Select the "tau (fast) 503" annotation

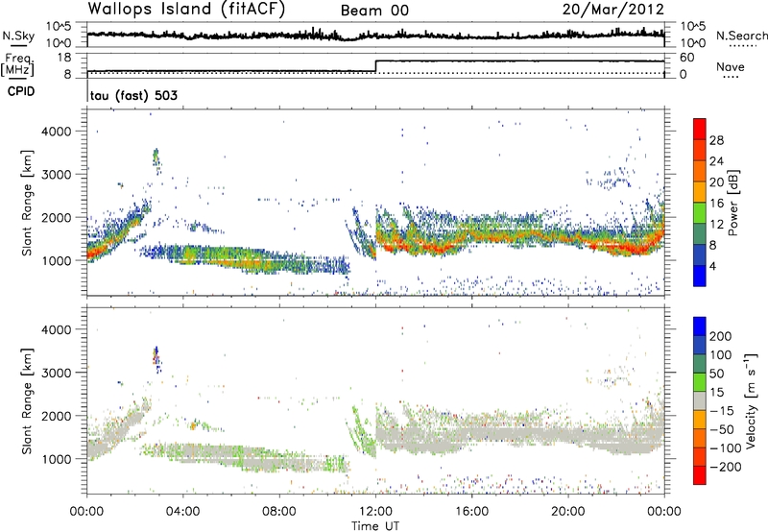[133, 95]
